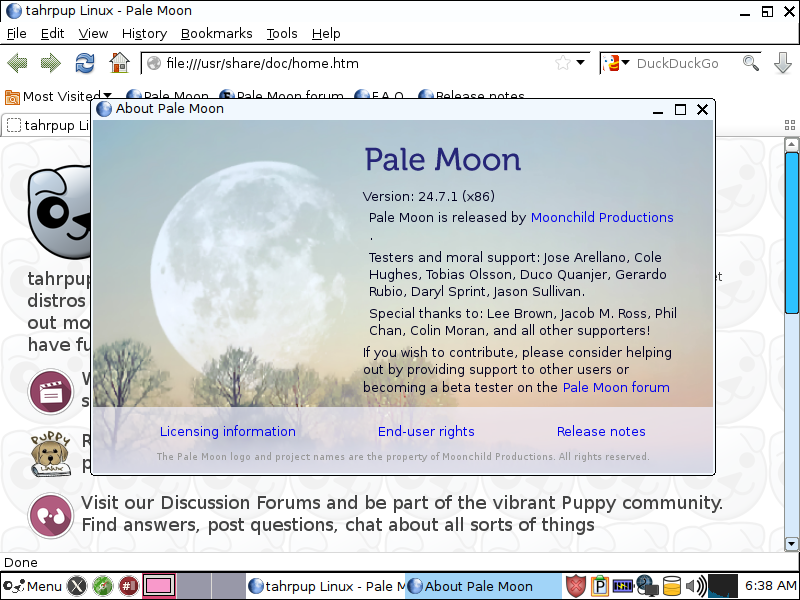Open the History menu
Image resolution: width=800 pixels, height=600 pixels.
[144, 34]
